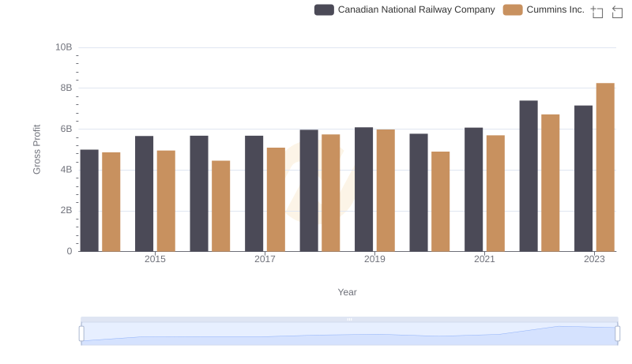Click the Cummins Inc. legend label
This screenshot has height=364, width=632.
pyautogui.click(x=555, y=9)
